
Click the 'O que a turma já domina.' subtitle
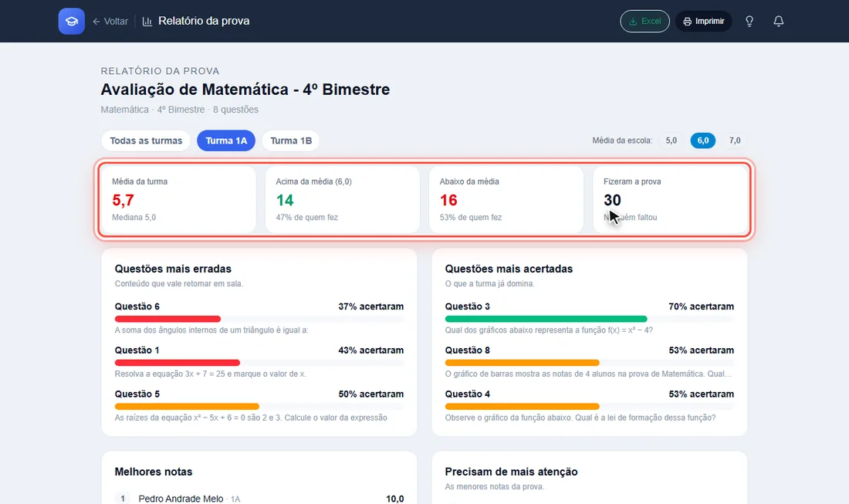[x=489, y=284]
